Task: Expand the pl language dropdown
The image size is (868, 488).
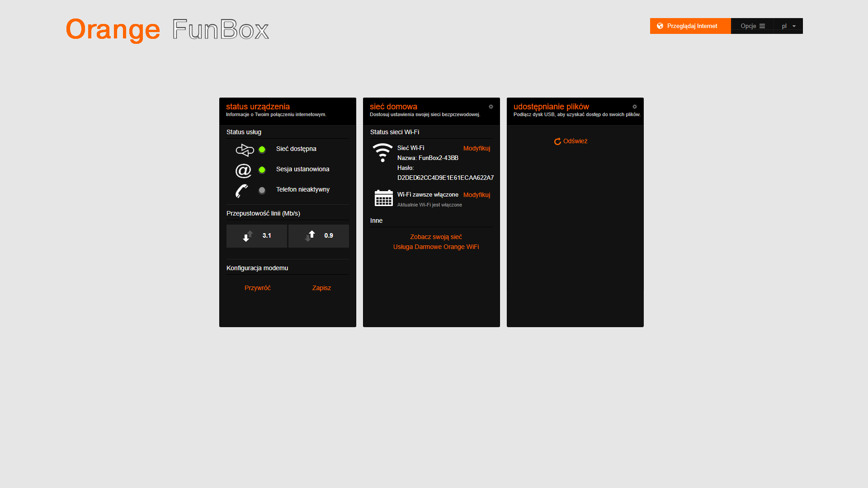Action: tap(788, 26)
